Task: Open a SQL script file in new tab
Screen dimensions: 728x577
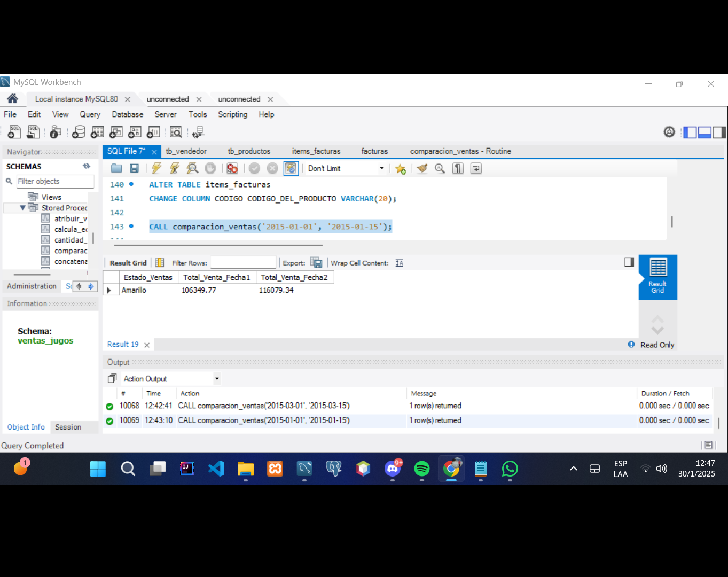Action: coord(33,131)
